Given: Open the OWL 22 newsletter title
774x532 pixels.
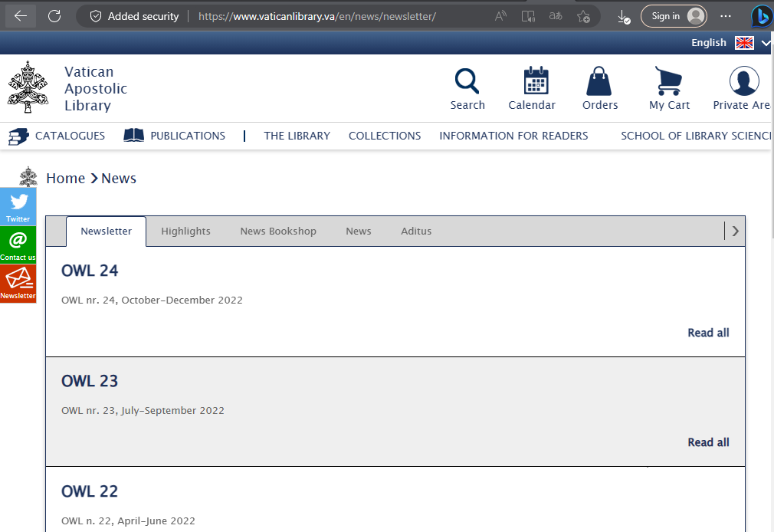Looking at the screenshot, I should [x=90, y=491].
